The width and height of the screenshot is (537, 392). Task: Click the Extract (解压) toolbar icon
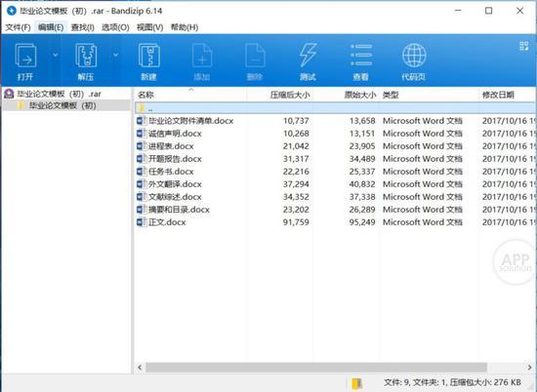(86, 56)
